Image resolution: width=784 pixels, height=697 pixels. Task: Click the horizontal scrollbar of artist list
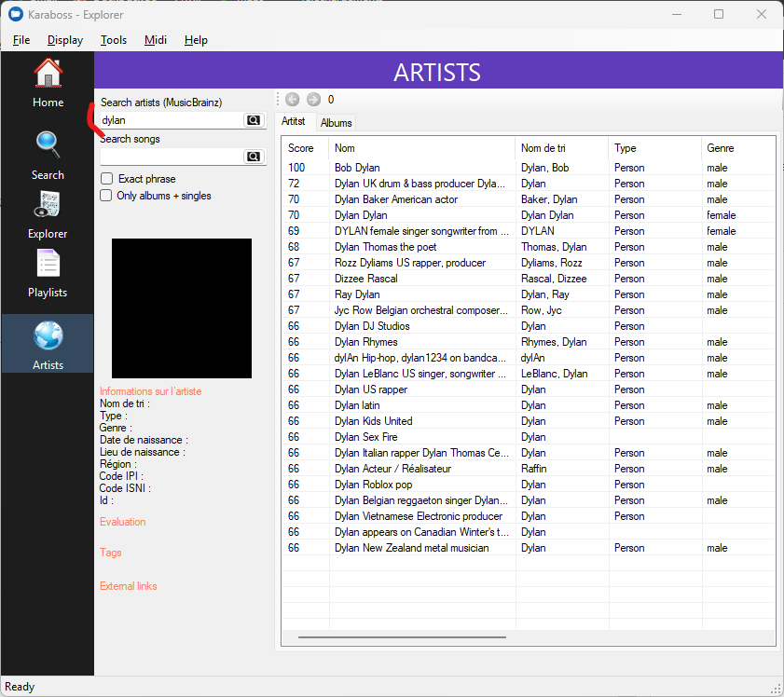click(x=401, y=637)
